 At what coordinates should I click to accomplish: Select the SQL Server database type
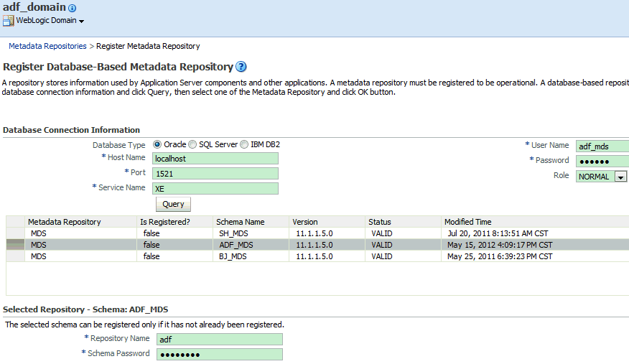(x=192, y=144)
